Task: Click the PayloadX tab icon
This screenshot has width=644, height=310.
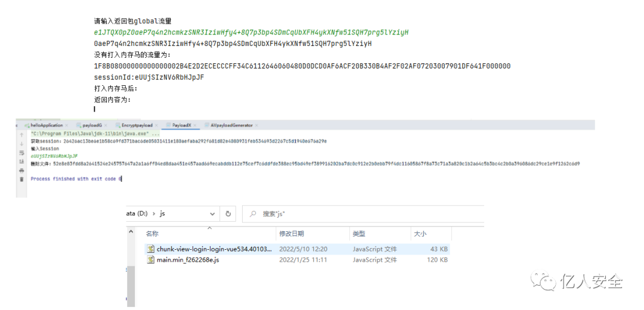Action: [169, 125]
